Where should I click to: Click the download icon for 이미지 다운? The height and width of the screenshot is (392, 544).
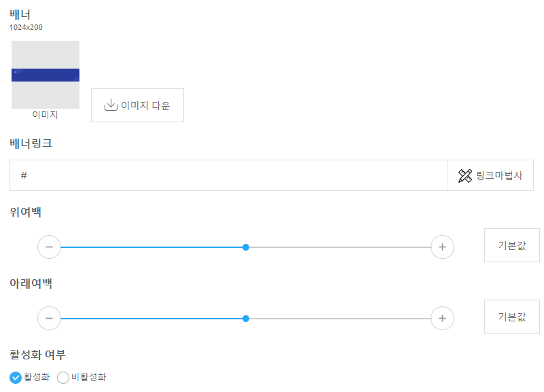(111, 105)
